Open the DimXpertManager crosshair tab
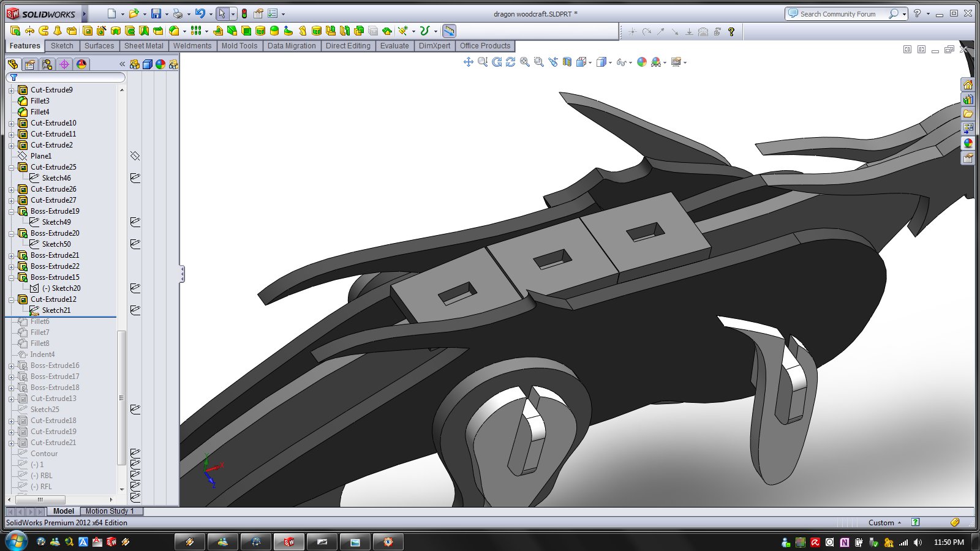The height and width of the screenshot is (551, 980). pyautogui.click(x=64, y=64)
